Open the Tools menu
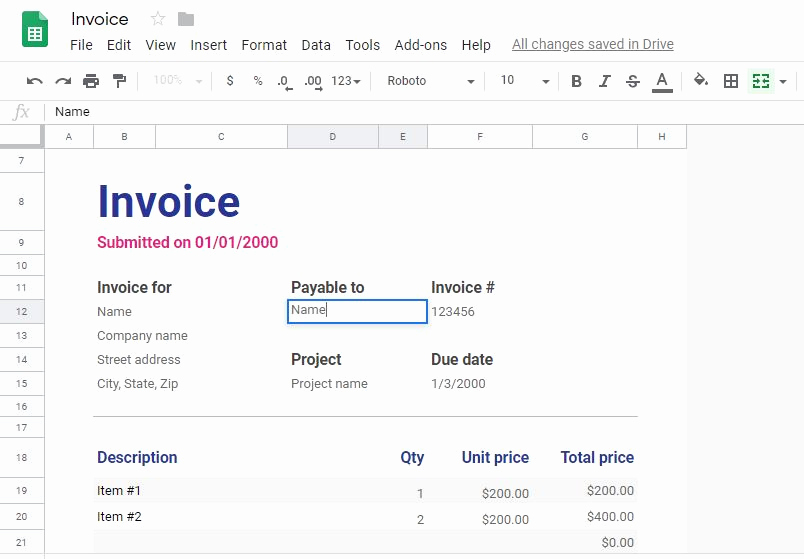Image resolution: width=804 pixels, height=559 pixels. [x=363, y=45]
